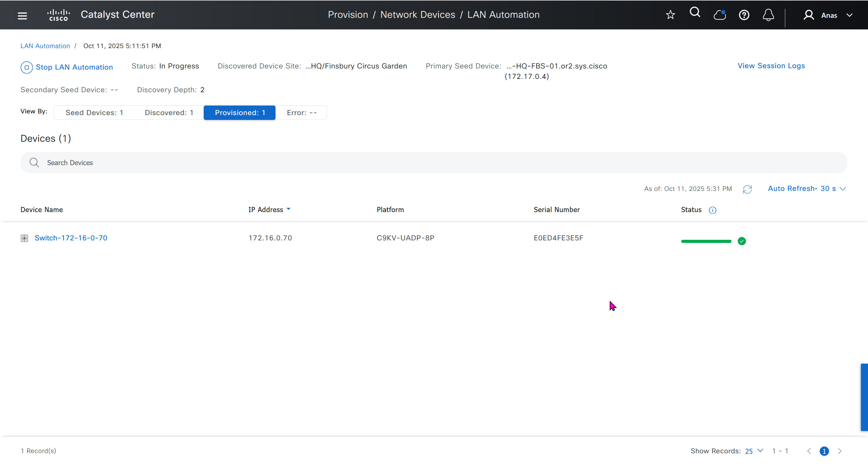868x468 pixels.
Task: Click the favorites star icon
Action: [670, 15]
